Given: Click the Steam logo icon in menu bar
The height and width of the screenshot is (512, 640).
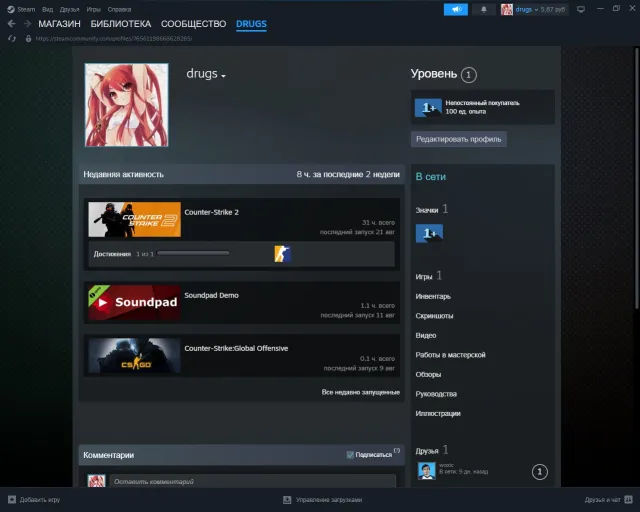Looking at the screenshot, I should click(11, 9).
